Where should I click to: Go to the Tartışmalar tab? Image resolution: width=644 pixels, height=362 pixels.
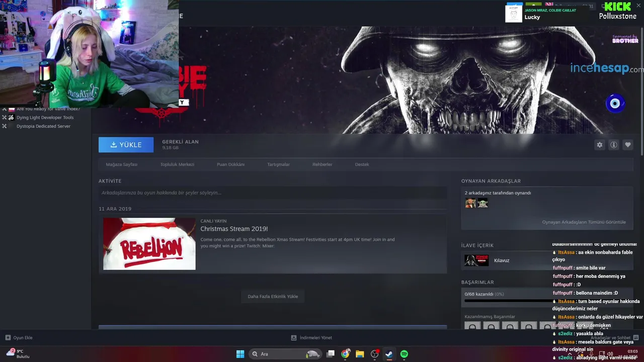(278, 164)
